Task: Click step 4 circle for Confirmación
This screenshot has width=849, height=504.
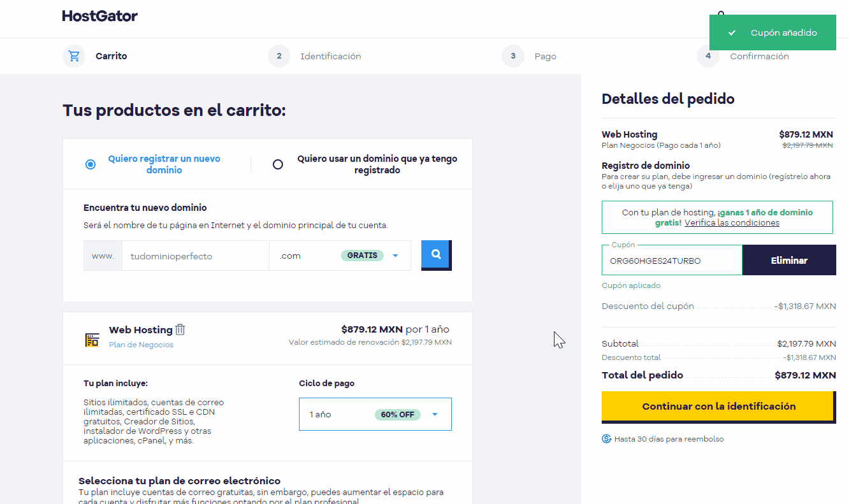Action: [x=708, y=56]
